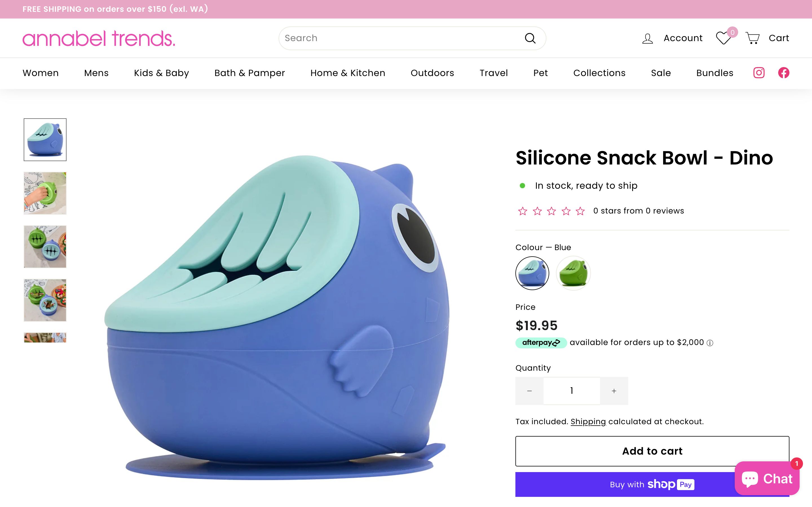Click the Afterpay info icon
Screen dimensions: 812x507
710,343
